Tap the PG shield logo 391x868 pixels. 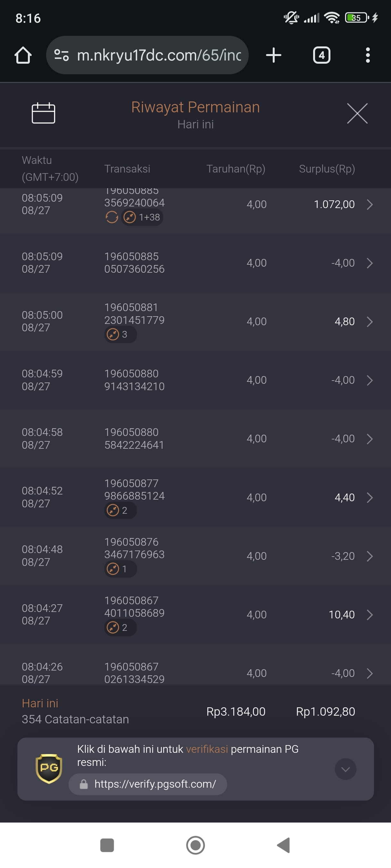tap(49, 768)
